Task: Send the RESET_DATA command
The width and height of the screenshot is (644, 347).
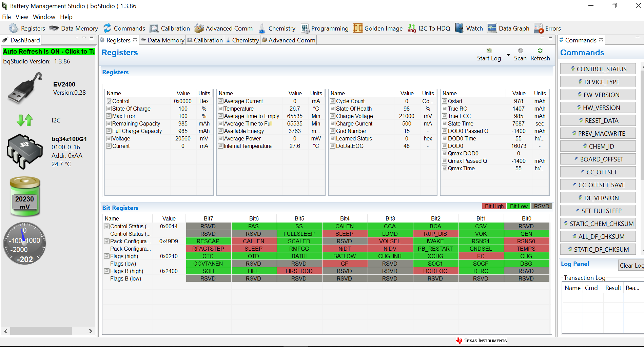Action: [x=598, y=120]
